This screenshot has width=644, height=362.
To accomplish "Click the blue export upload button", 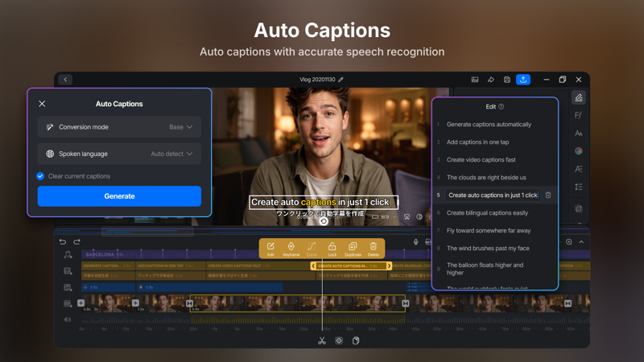I will (x=522, y=80).
